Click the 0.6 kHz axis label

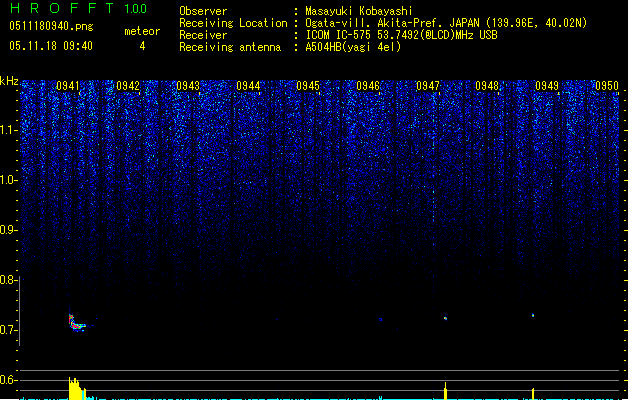point(8,380)
